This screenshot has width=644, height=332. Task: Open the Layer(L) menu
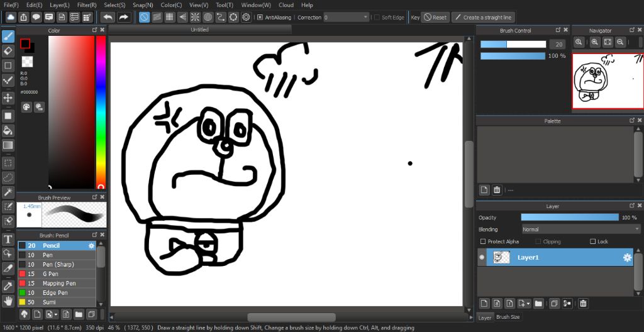(60, 5)
